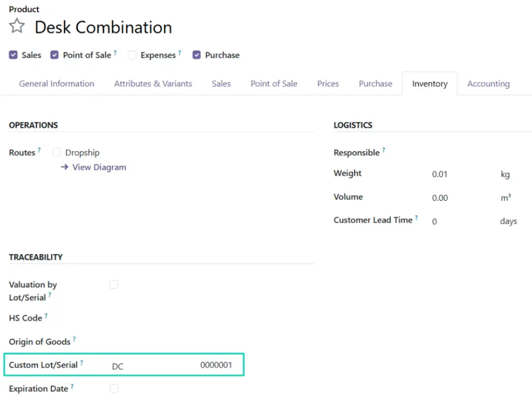Enable Valuation by Lot/Serial

[114, 284]
